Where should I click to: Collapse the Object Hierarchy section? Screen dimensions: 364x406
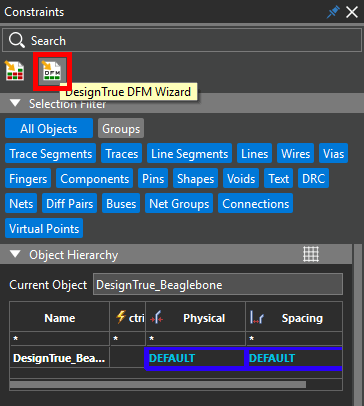point(15,255)
